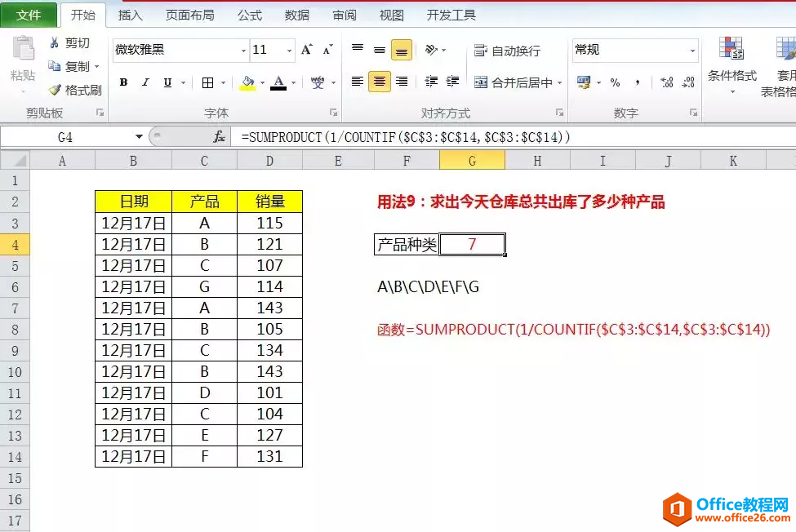The width and height of the screenshot is (796, 532).
Task: Toggle center horizontal alignment
Action: 379,82
